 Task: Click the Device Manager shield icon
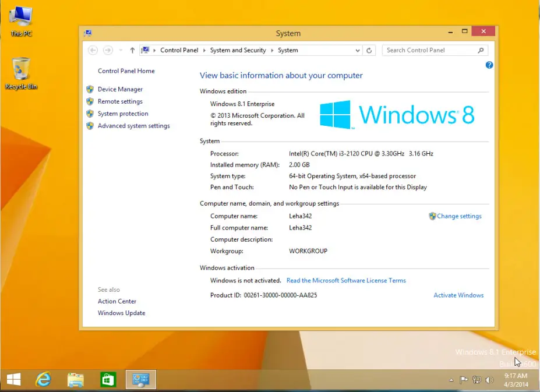tap(90, 89)
